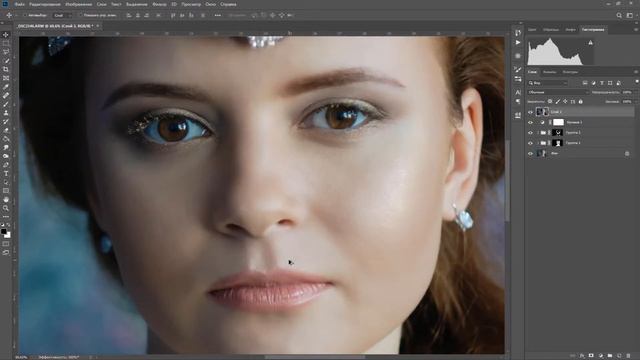The image size is (640, 360).
Task: Open the search icon in options bar
Action: point(619,15)
